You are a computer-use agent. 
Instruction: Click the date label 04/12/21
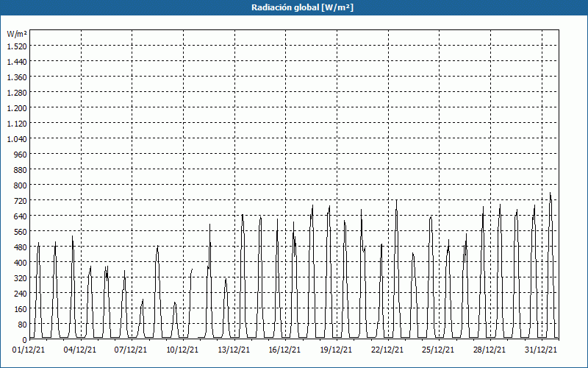pos(80,350)
